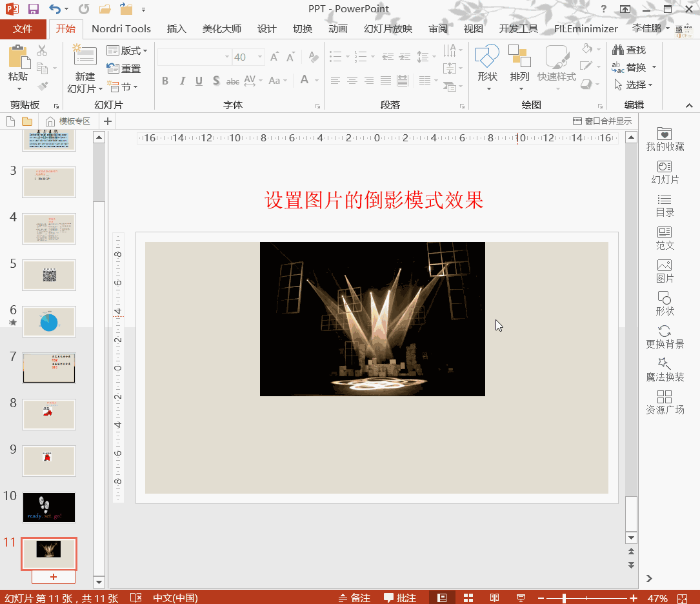Select slide 10 thumbnail 'ready, set, go!'
The image size is (700, 604).
[x=49, y=507]
